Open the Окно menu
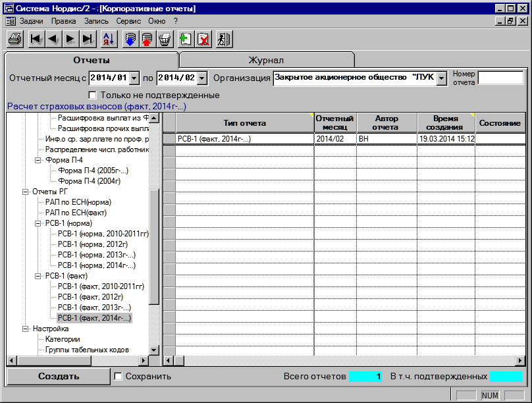Viewport: 532px width, 403px height. (157, 21)
